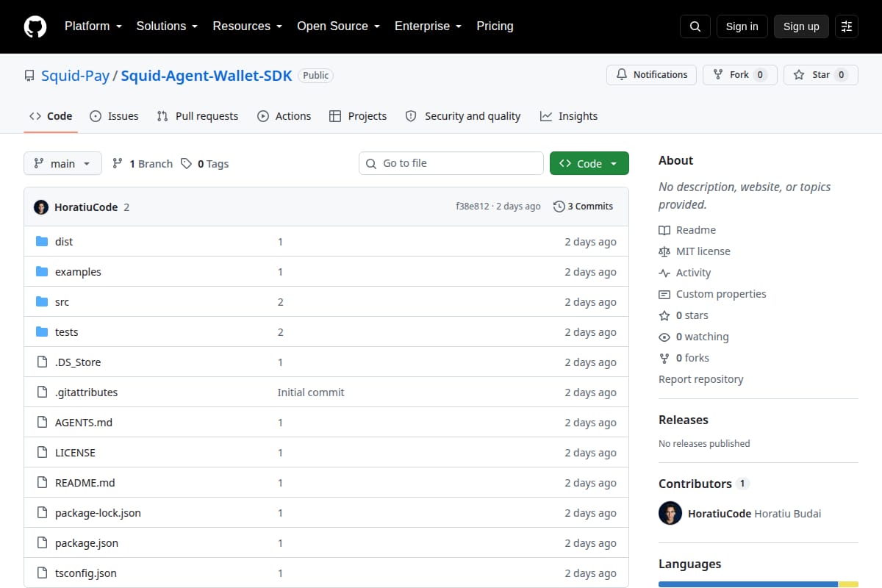Screen dimensions: 882x588
Task: Switch to the Issues tab
Action: point(114,116)
